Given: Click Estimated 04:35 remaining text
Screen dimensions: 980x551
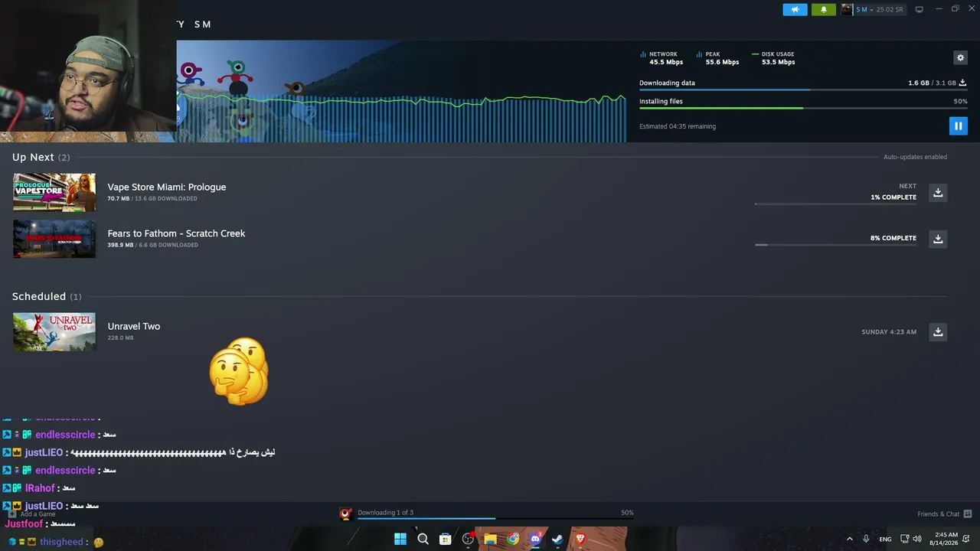Looking at the screenshot, I should 678,126.
